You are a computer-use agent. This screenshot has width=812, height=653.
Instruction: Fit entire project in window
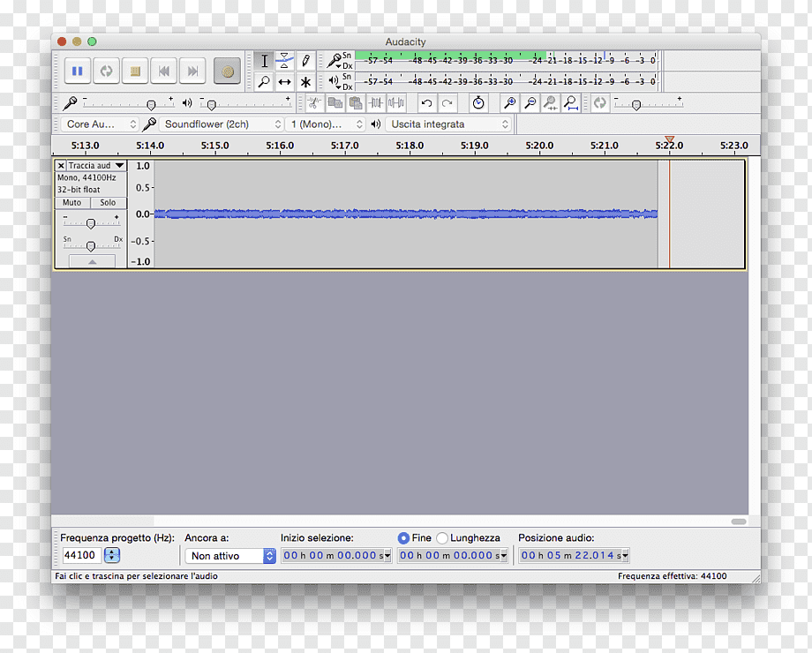[x=571, y=103]
